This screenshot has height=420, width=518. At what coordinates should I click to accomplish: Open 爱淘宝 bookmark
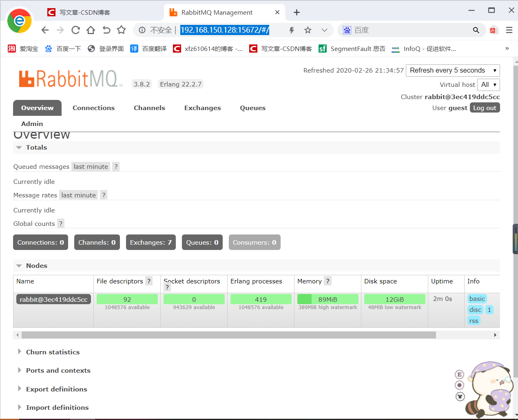[x=23, y=49]
